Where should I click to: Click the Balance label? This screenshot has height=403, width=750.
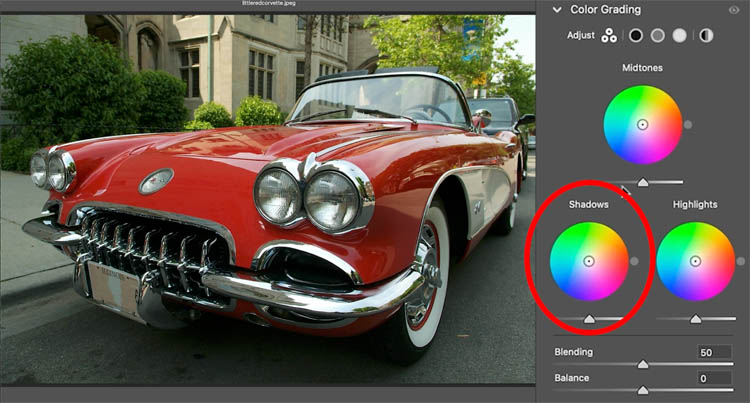(572, 378)
